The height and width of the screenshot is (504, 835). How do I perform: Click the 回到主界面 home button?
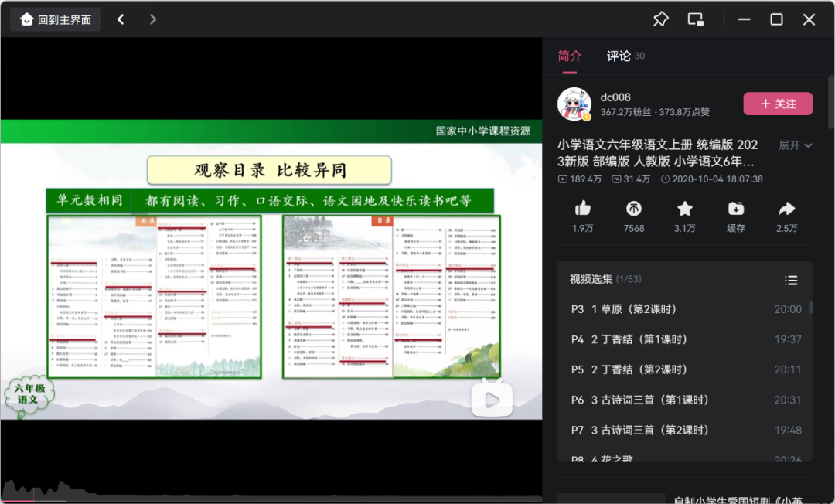pyautogui.click(x=56, y=19)
